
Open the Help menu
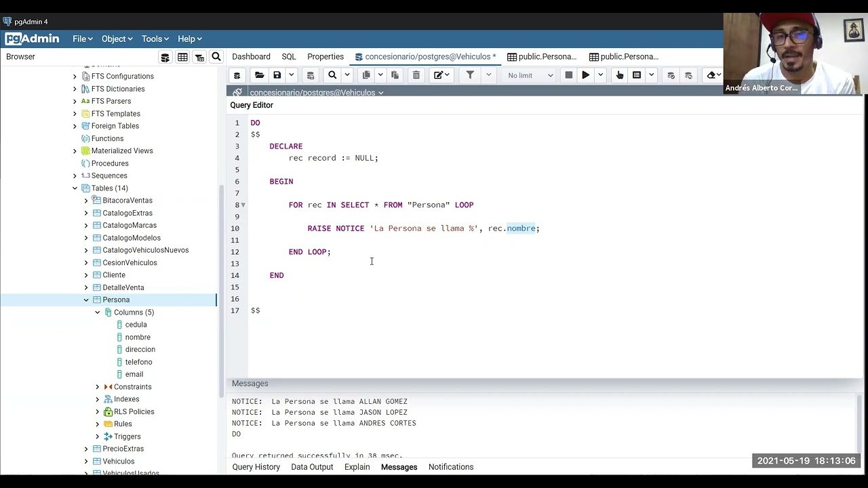pyautogui.click(x=190, y=39)
